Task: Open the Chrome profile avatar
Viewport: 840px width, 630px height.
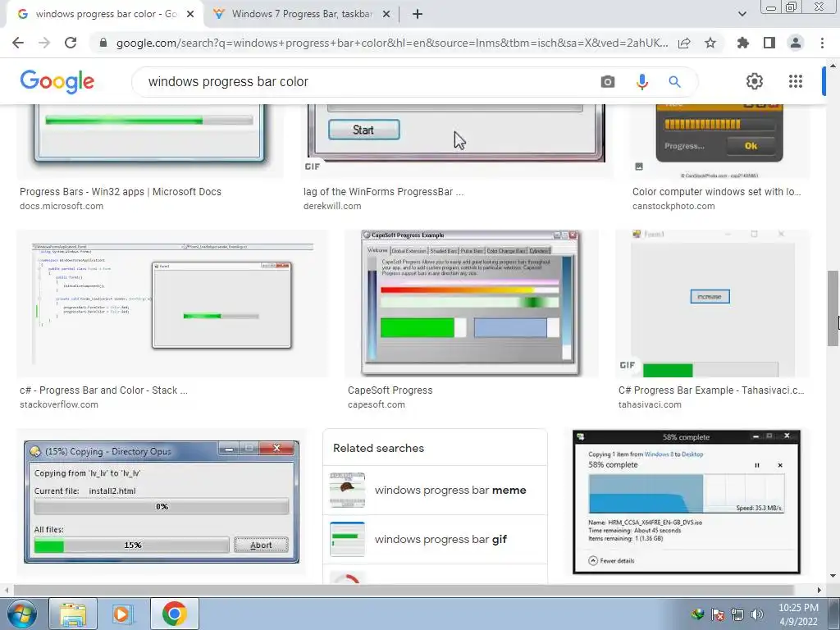Action: (x=796, y=43)
